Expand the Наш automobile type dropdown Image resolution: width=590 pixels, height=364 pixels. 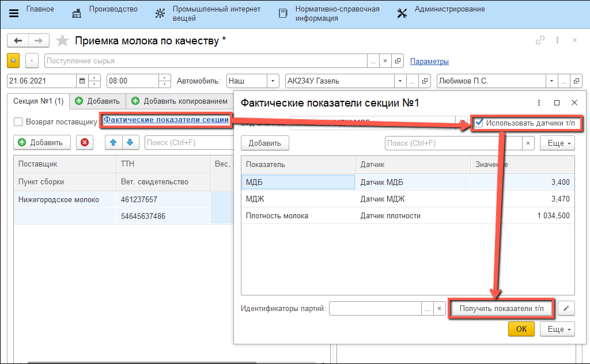(x=274, y=81)
